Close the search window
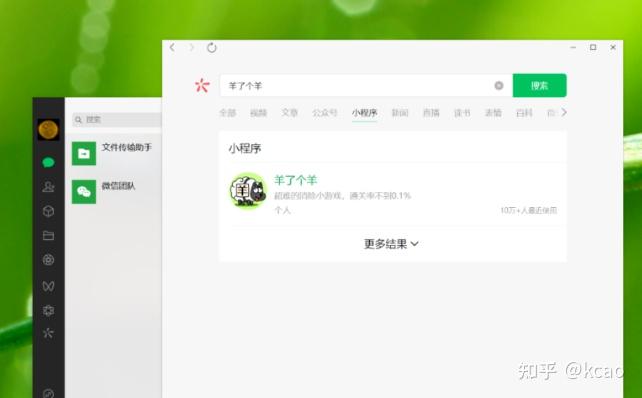 tap(613, 47)
